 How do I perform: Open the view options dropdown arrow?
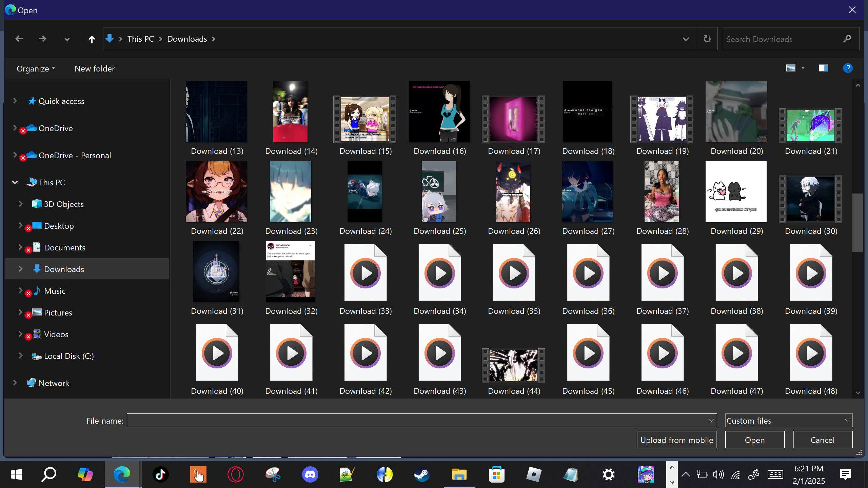(803, 68)
